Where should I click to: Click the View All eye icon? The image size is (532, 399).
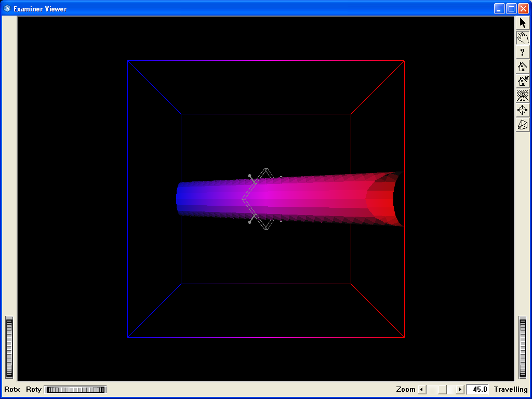pyautogui.click(x=522, y=96)
